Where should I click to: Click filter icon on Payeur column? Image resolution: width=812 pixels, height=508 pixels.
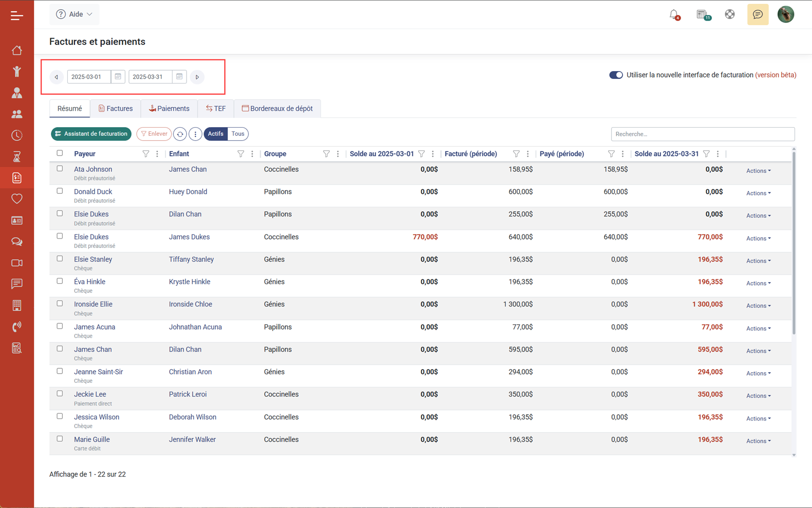145,154
